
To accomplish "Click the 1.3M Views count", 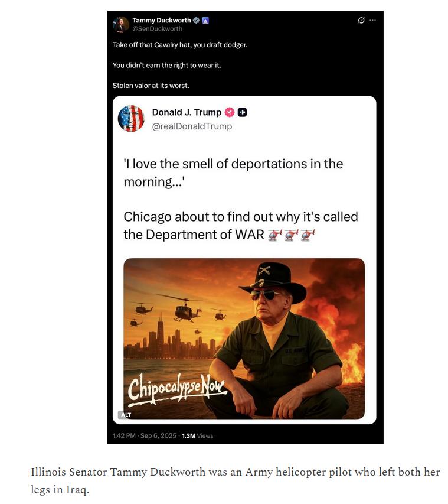I will pos(198,436).
